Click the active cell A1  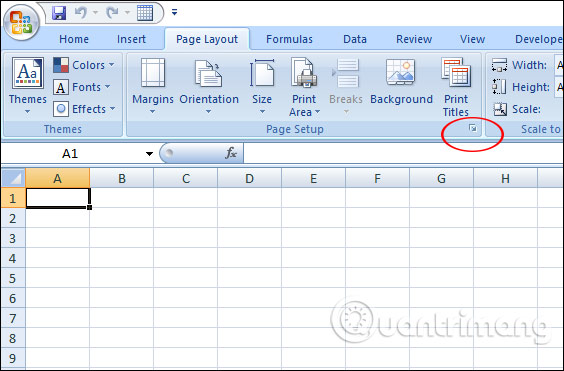(58, 198)
